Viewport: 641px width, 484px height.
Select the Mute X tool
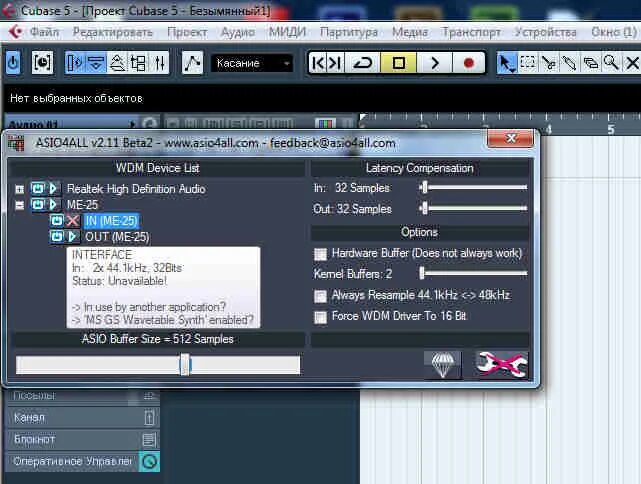[x=632, y=63]
